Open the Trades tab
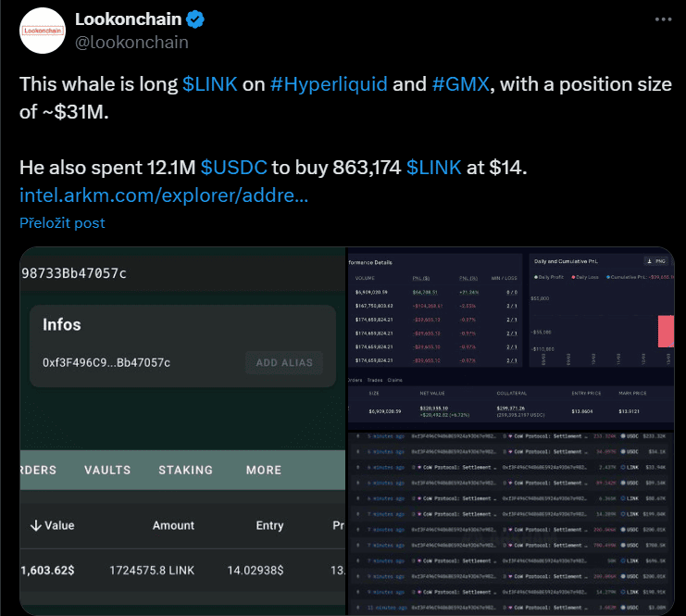This screenshot has height=616, width=686. tap(375, 380)
